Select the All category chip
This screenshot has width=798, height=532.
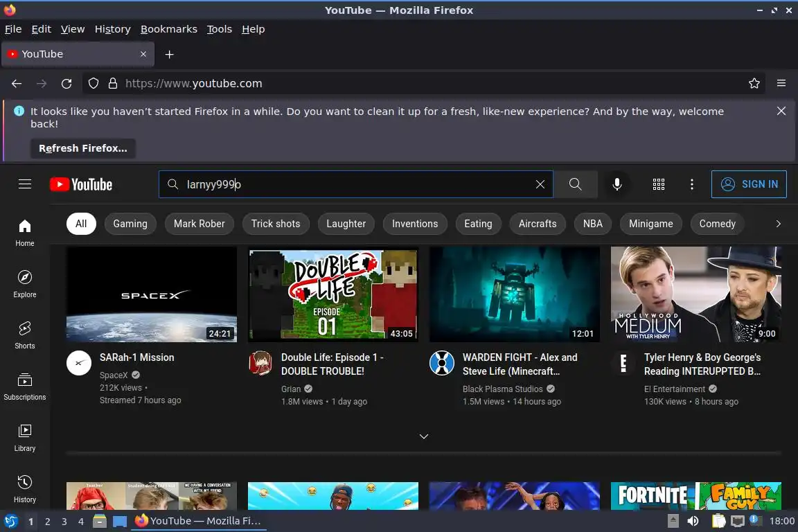coord(81,224)
